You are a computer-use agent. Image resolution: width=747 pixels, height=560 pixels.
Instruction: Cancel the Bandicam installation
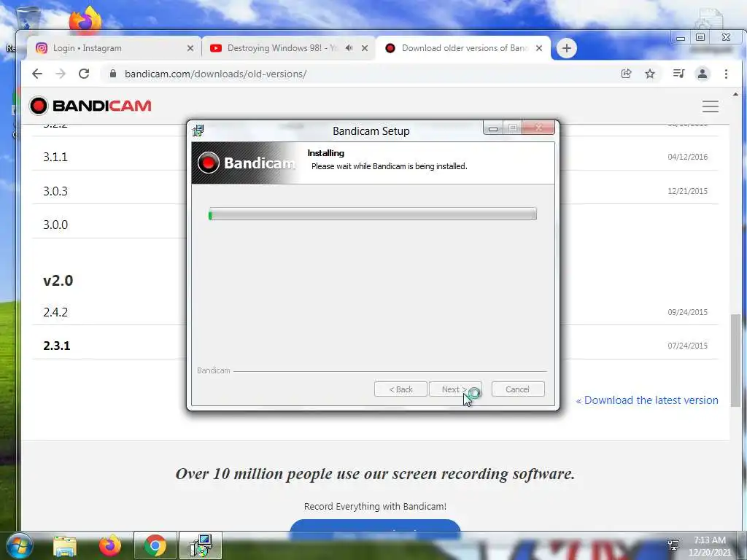point(517,389)
